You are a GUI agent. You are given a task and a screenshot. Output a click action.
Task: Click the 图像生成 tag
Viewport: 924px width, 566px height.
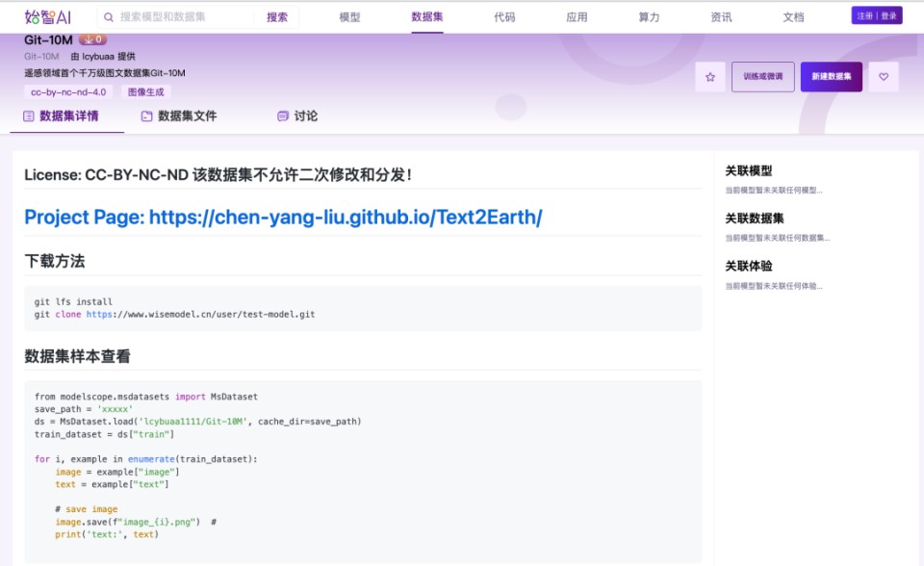[x=146, y=92]
